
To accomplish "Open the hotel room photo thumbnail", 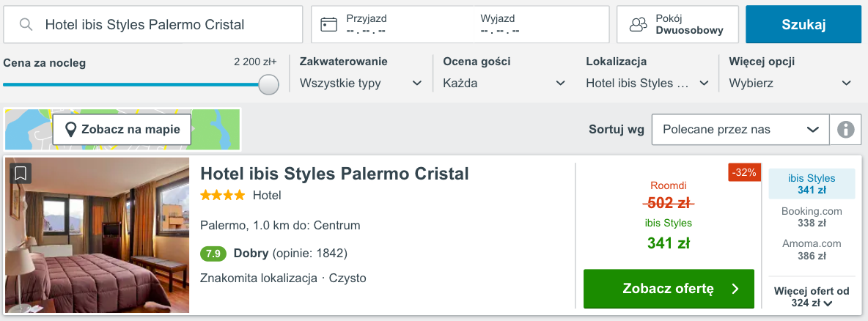I will (98, 235).
